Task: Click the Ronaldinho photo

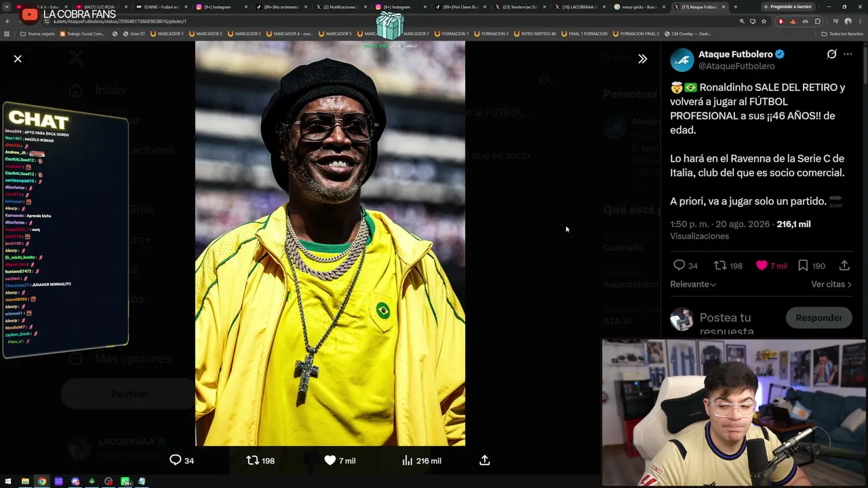Action: pyautogui.click(x=330, y=243)
